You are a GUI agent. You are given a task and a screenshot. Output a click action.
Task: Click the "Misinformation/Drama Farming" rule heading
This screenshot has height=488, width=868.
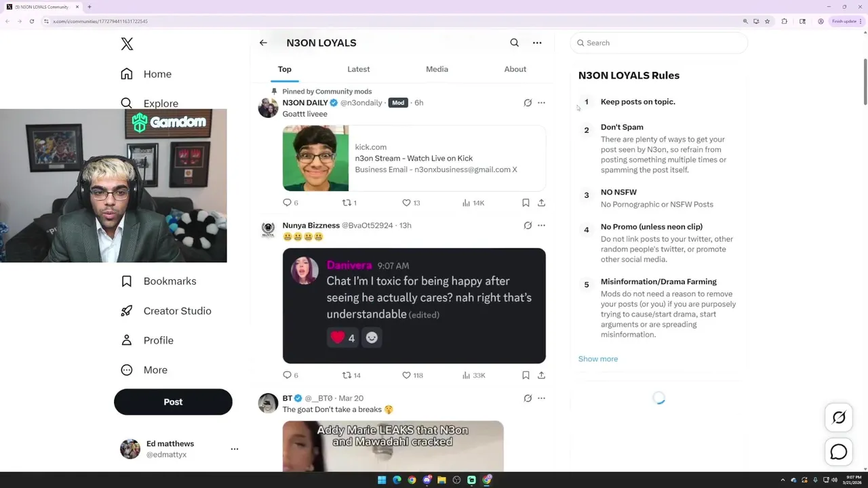(x=658, y=282)
